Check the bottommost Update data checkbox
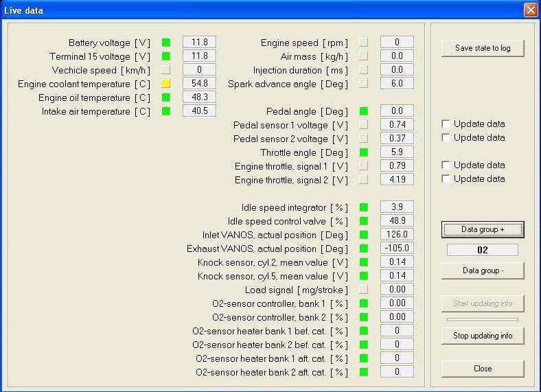 coord(446,179)
